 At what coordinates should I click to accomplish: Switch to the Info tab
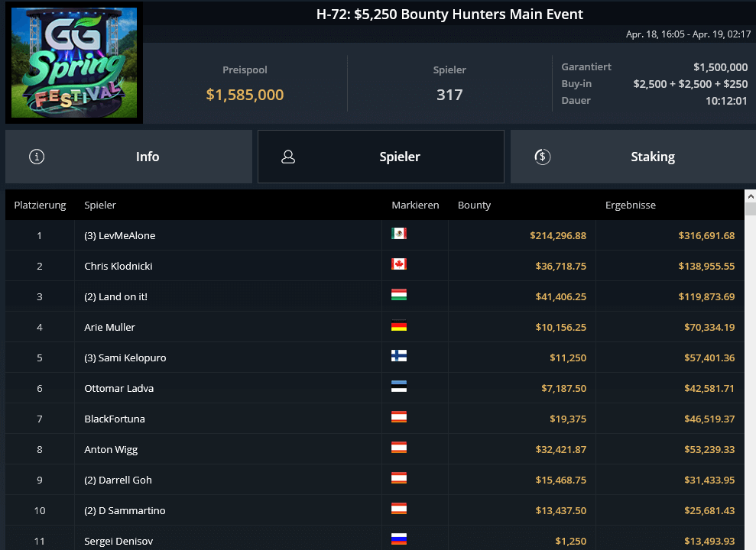pyautogui.click(x=148, y=156)
